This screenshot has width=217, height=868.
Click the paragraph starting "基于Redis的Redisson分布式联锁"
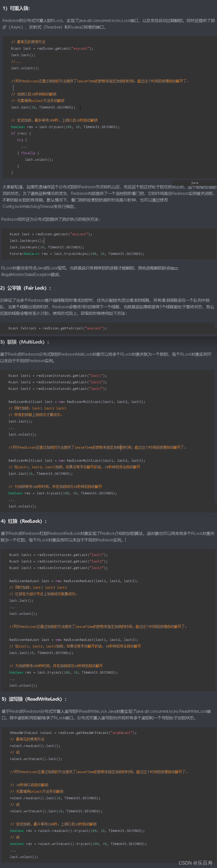[106, 357]
